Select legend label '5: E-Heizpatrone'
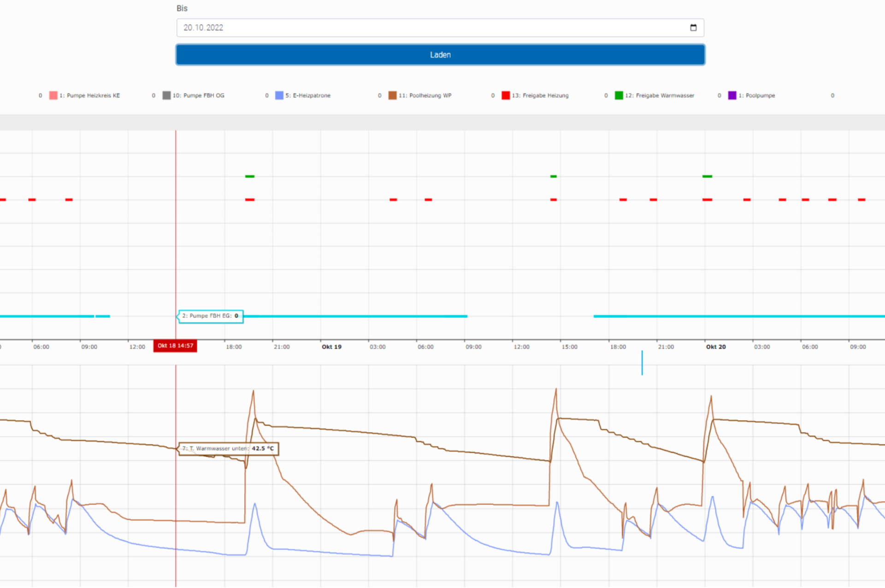 click(x=307, y=95)
